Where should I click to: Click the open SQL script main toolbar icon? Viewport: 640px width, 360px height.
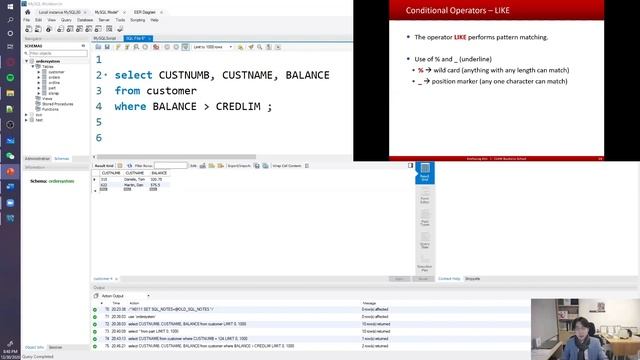[x=38, y=29]
